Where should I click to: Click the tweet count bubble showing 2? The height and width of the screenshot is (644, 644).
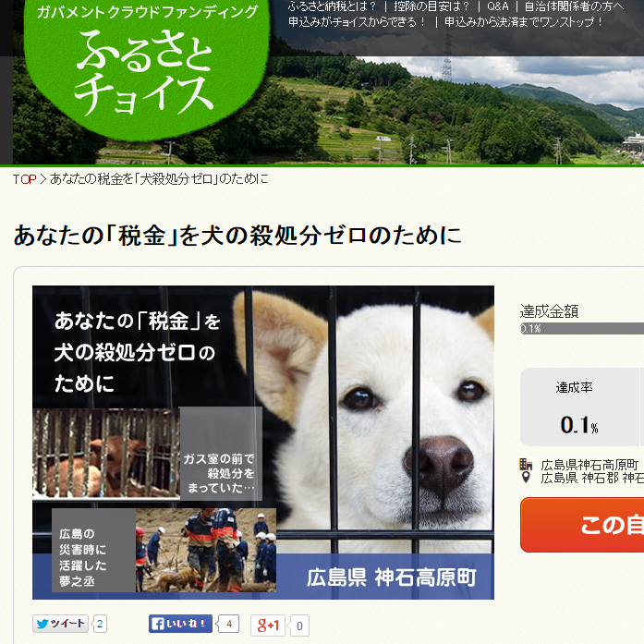click(x=100, y=624)
